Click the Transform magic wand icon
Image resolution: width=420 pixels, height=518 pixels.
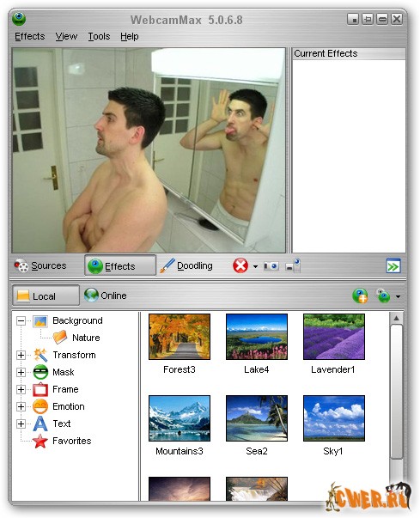40,355
